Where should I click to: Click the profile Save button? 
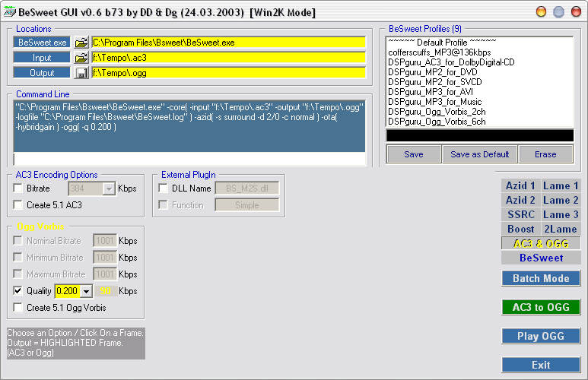click(x=414, y=154)
